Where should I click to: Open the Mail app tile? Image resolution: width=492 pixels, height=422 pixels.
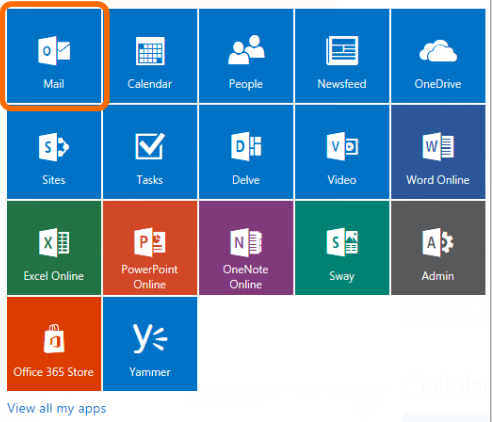click(54, 56)
